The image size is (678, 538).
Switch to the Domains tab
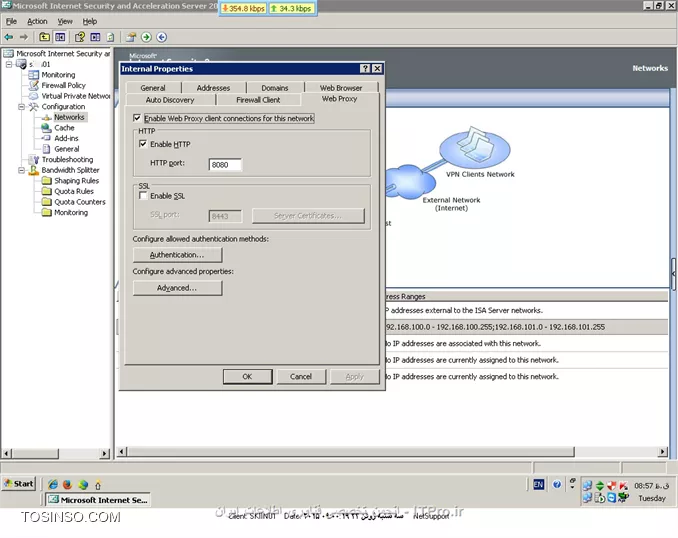click(275, 88)
